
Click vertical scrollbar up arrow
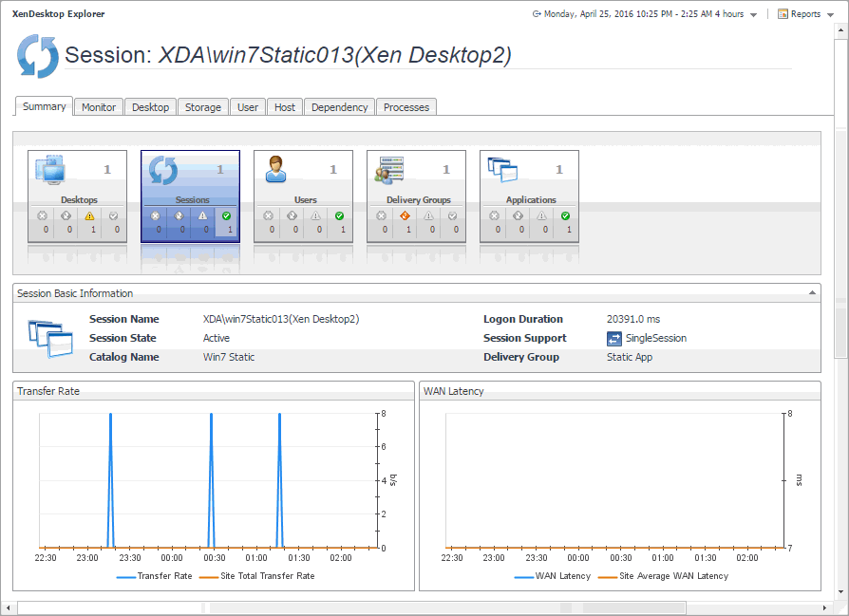pos(840,31)
